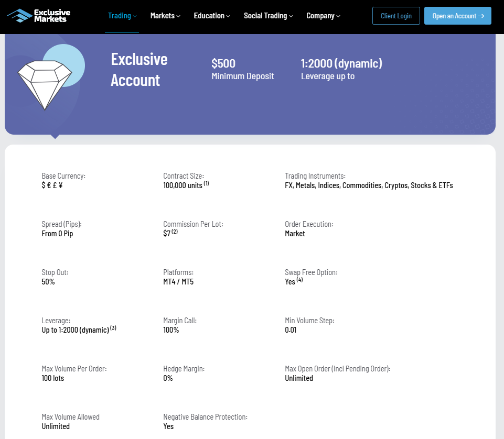
Task: Click the Trading Instruments list value
Action: point(369,185)
